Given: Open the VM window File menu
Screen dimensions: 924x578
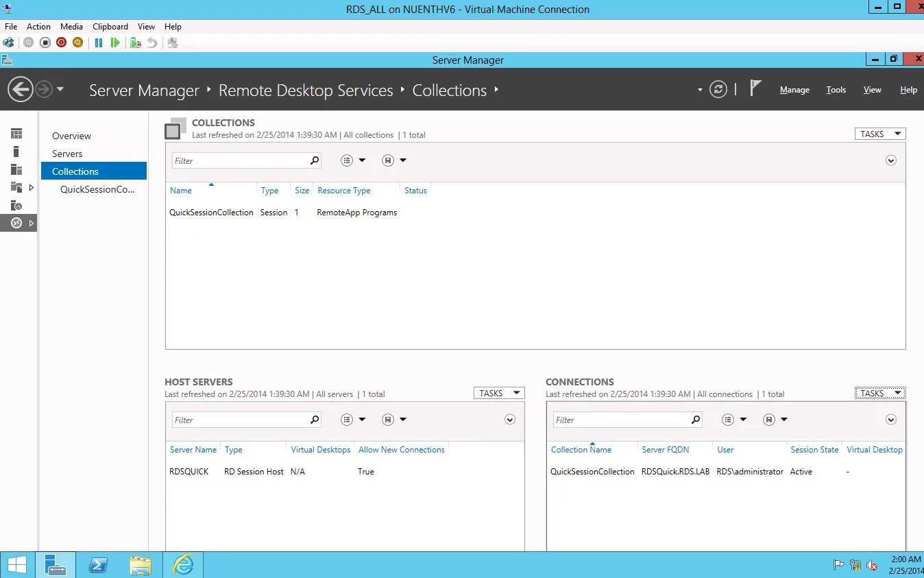Looking at the screenshot, I should point(11,27).
